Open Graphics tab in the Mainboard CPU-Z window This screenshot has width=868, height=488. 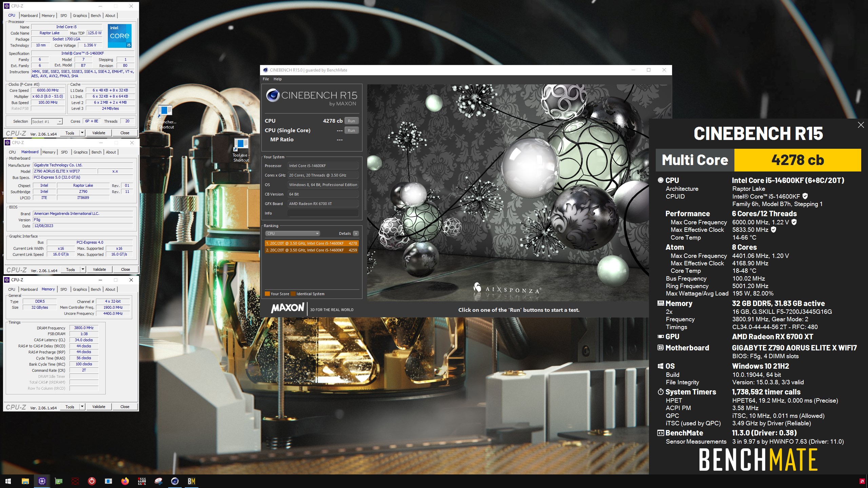point(81,152)
